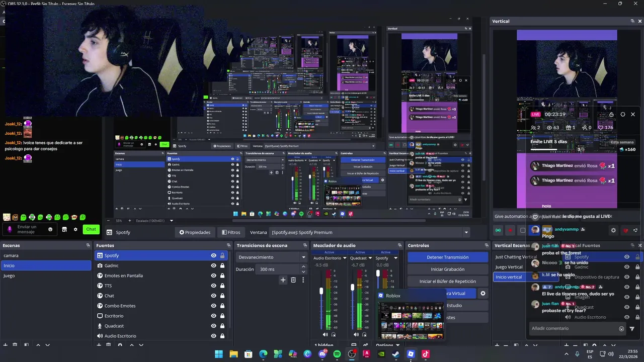
Task: Open Propiedades for the Spotify source
Action: tap(195, 232)
